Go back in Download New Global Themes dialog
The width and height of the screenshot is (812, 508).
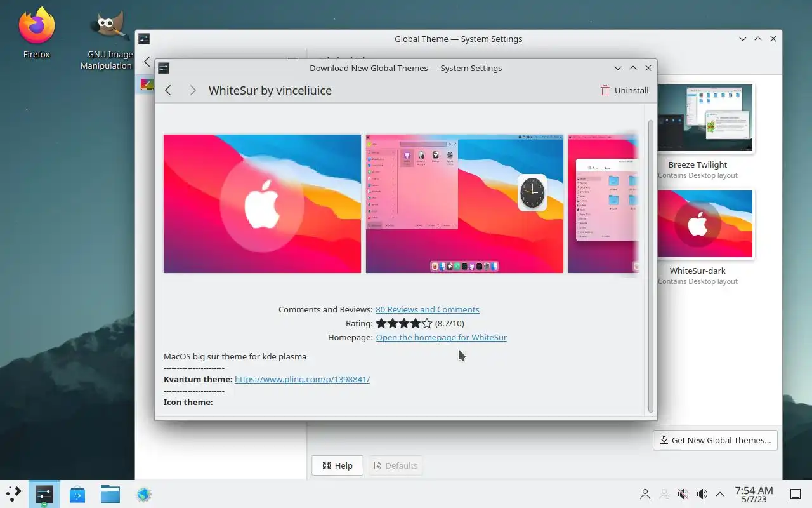click(x=168, y=90)
